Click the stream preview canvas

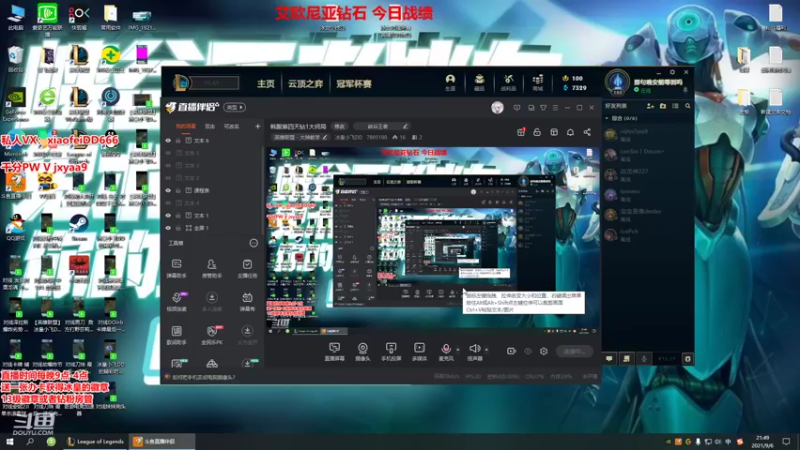click(433, 241)
